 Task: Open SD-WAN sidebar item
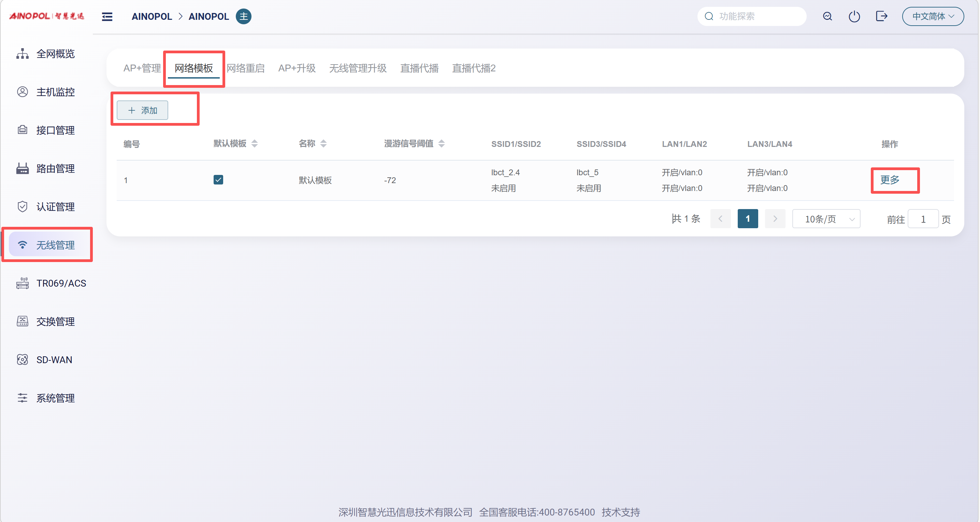pyautogui.click(x=54, y=360)
